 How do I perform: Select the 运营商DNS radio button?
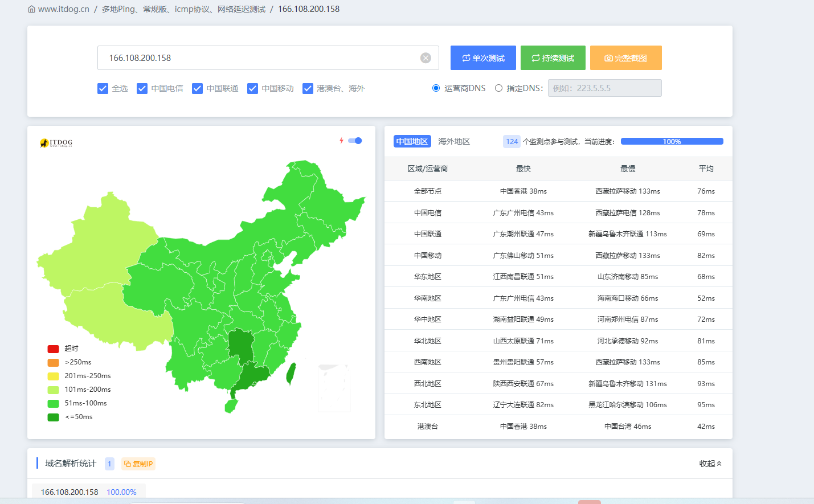coord(436,88)
